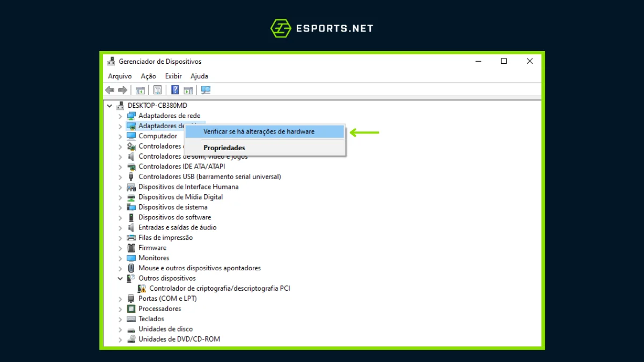644x362 pixels.
Task: Click the Processadores chip icon
Action: [131, 309]
